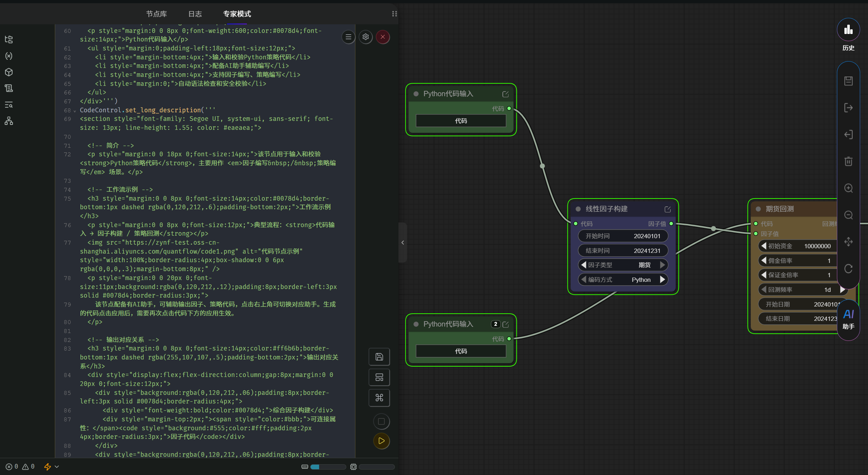This screenshot has height=475, width=868.
Task: Click the yellow run play button
Action: pos(381,441)
